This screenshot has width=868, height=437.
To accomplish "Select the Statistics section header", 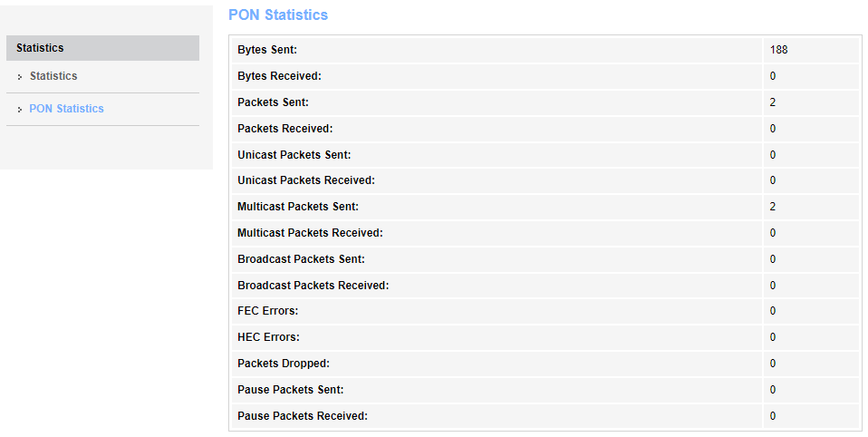I will pos(40,48).
